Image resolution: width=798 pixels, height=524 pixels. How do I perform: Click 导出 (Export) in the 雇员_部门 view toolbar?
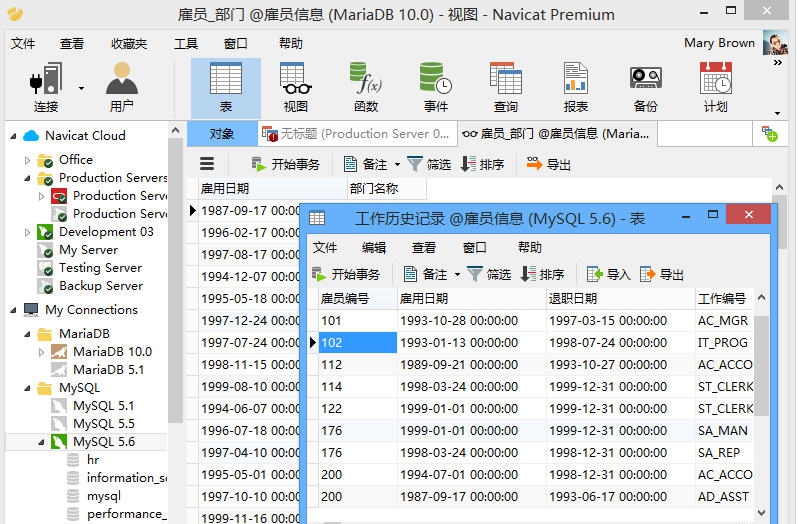click(548, 164)
